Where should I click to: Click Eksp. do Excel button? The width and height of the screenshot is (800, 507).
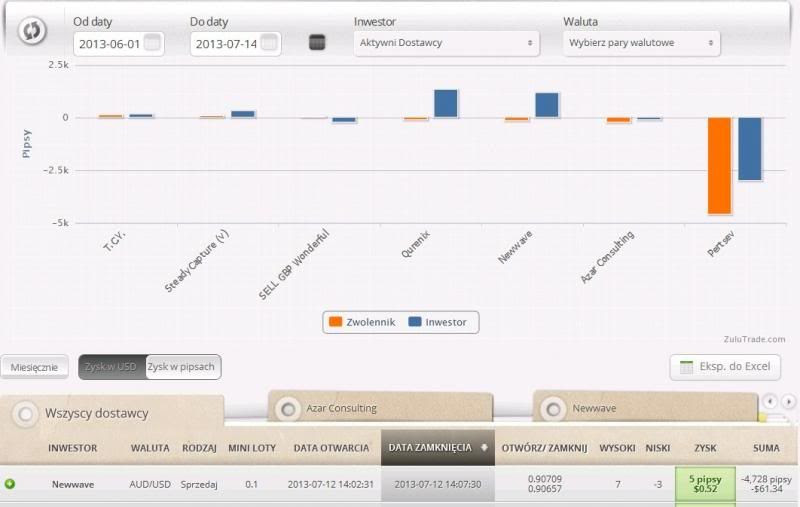pyautogui.click(x=725, y=367)
